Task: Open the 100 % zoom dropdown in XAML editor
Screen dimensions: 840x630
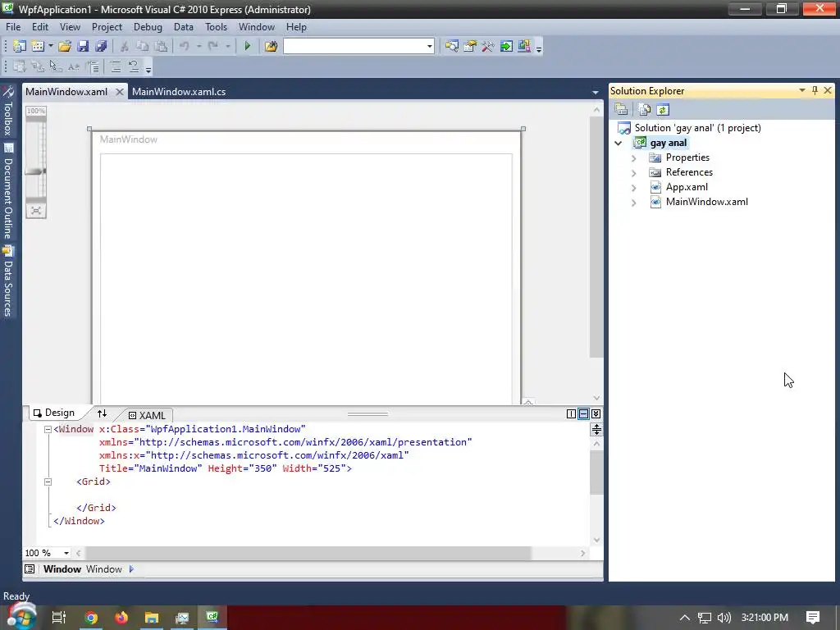Action: [x=66, y=553]
